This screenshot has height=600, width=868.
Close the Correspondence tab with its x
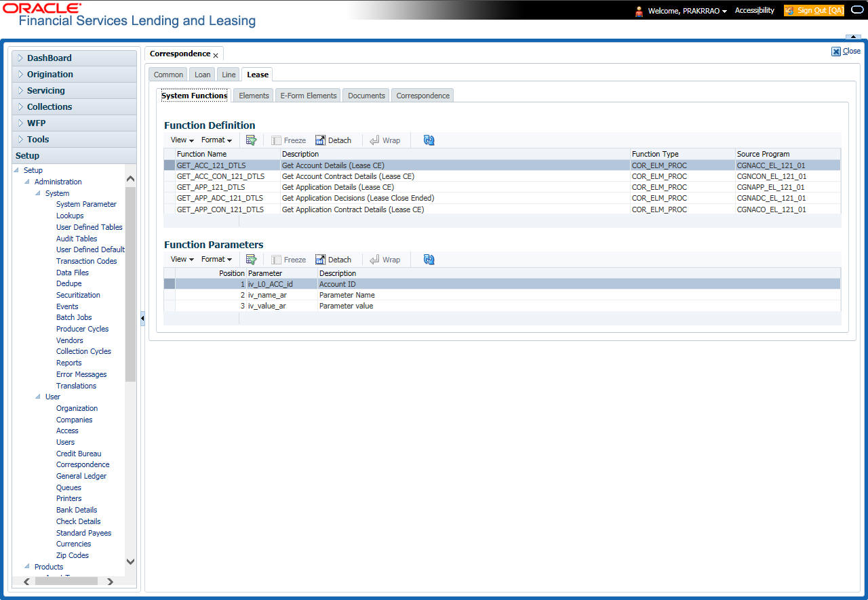tap(216, 55)
